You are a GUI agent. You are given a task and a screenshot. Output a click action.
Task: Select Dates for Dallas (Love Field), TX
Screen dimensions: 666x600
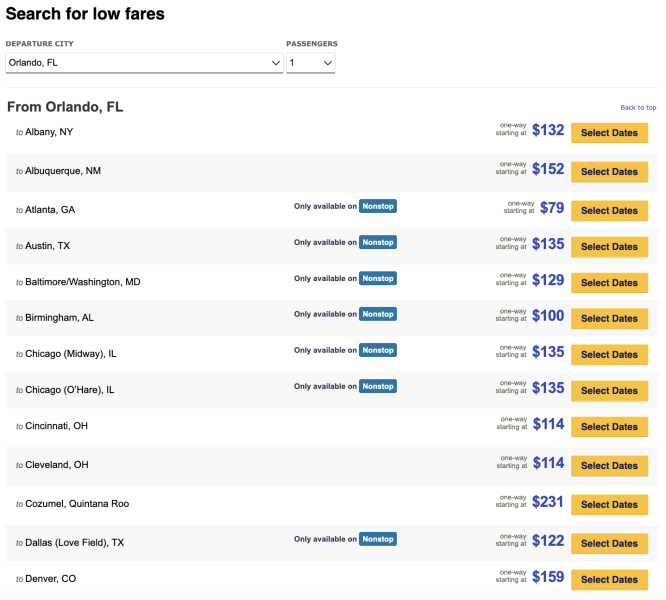tap(609, 544)
